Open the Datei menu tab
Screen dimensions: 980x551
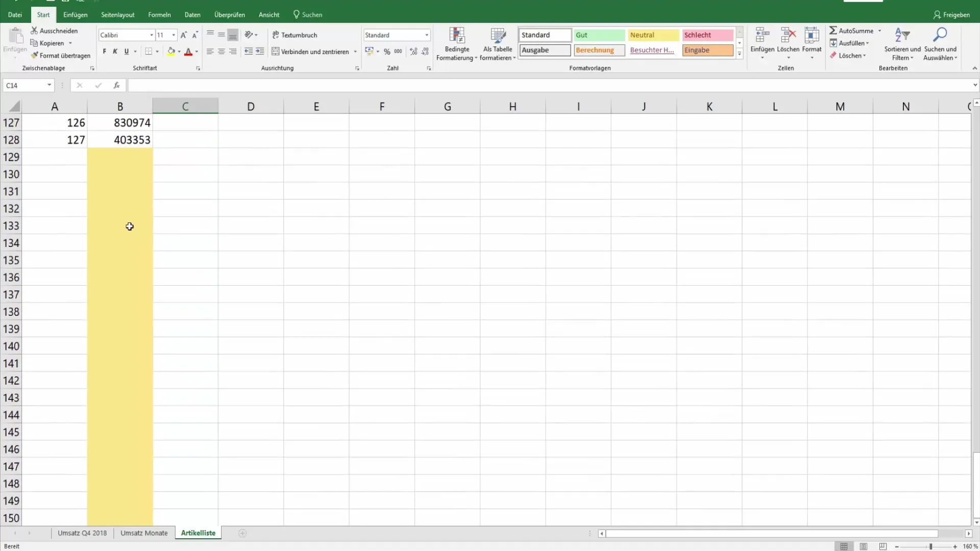(15, 15)
